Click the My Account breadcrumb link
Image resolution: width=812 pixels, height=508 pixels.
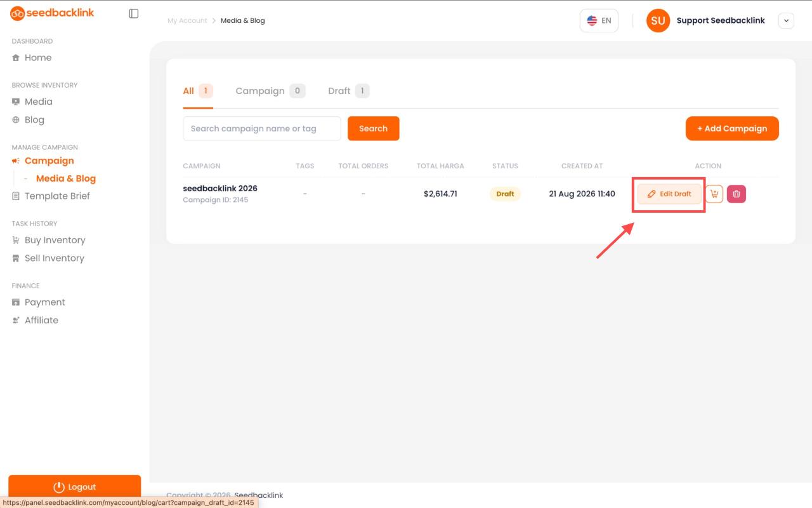(x=187, y=20)
